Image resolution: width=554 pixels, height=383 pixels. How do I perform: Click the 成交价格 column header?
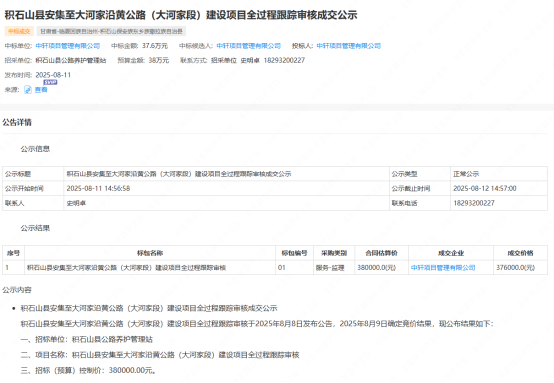click(x=520, y=253)
